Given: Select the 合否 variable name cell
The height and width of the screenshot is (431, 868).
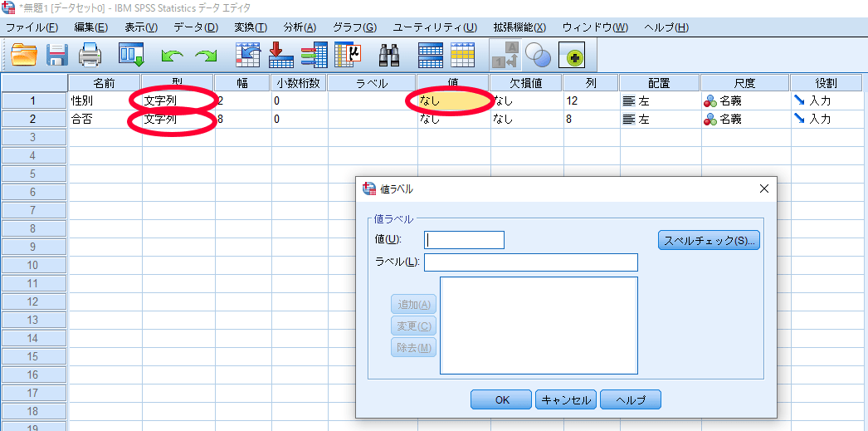Looking at the screenshot, I should 105,119.
